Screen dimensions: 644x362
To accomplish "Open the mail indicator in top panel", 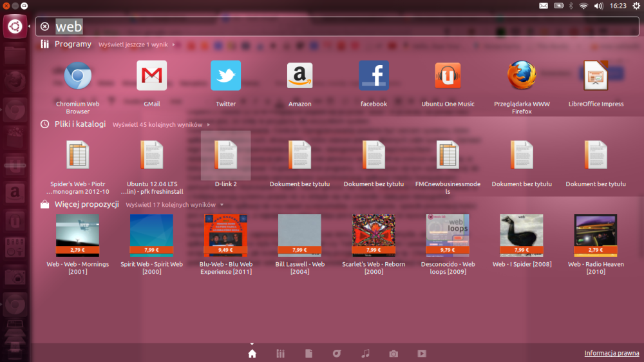I will click(544, 6).
